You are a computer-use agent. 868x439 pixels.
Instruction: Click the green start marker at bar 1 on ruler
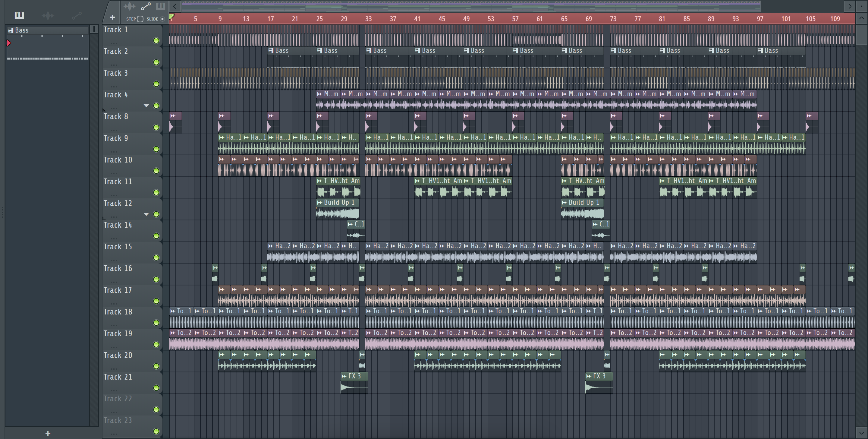[x=171, y=17]
